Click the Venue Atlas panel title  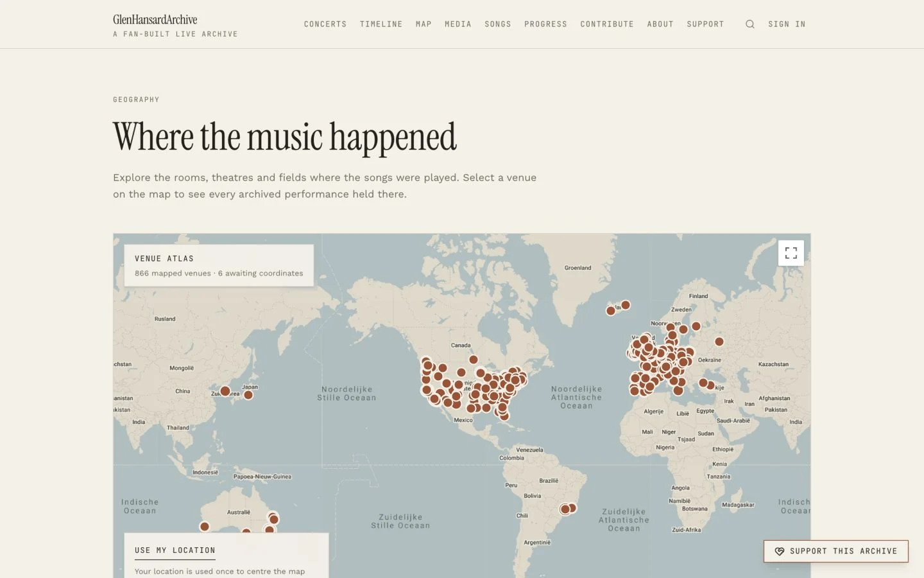[x=164, y=259]
